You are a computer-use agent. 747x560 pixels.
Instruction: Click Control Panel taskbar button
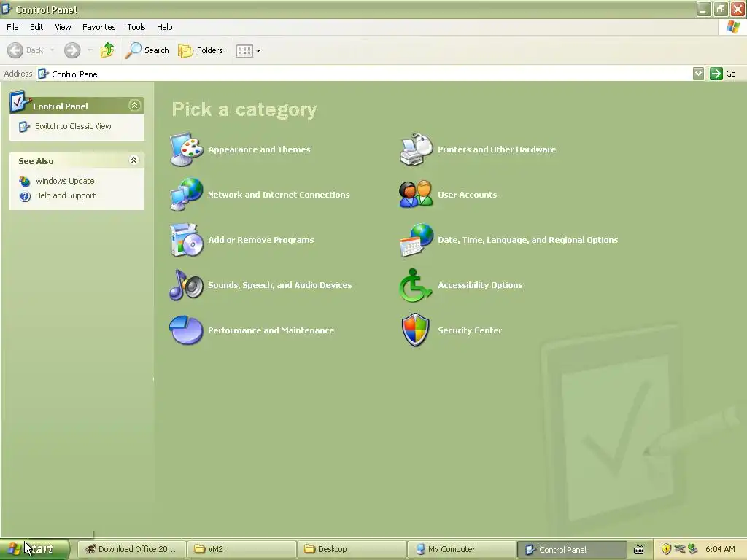[x=571, y=550]
